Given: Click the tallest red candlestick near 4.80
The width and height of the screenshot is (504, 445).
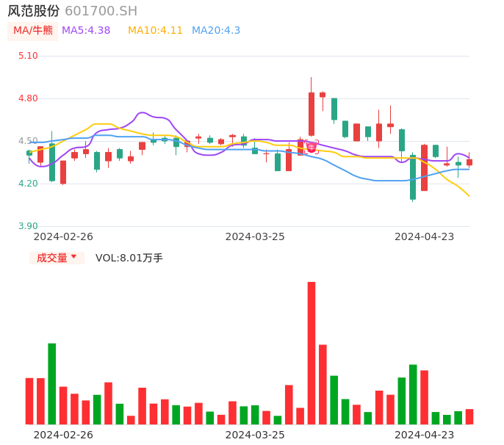Looking at the screenshot, I should [312, 114].
